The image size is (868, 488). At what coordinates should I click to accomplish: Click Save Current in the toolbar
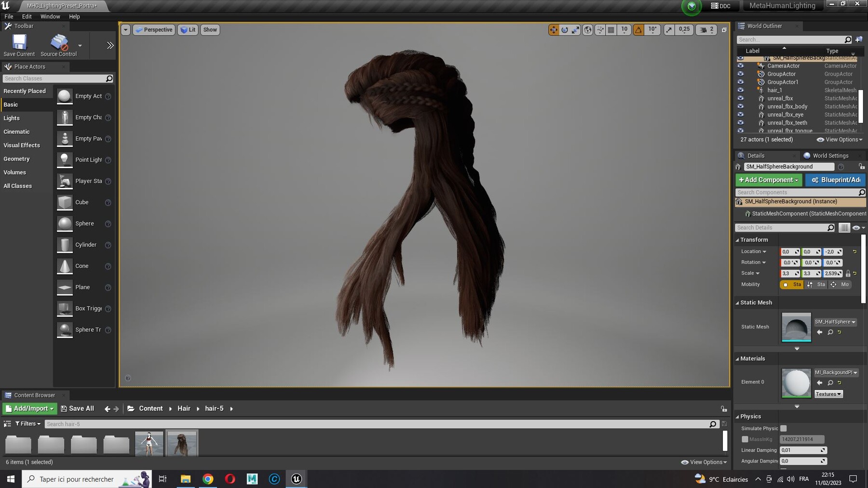[19, 46]
